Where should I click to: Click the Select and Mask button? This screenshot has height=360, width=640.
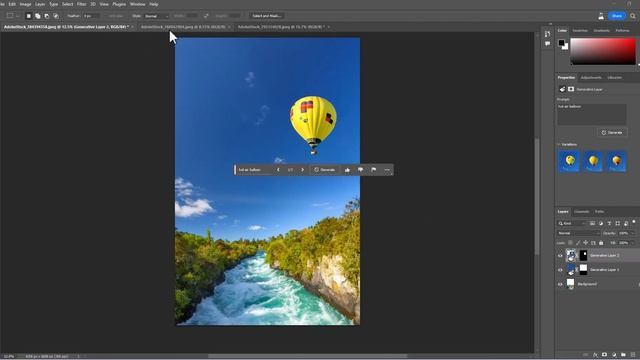pos(267,16)
